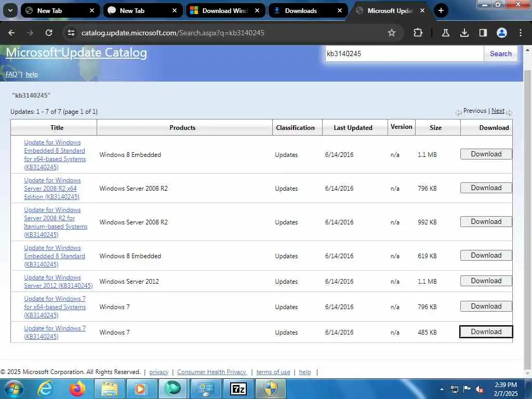The width and height of the screenshot is (532, 399).
Task: Download the 796 KB Windows 7 x64 update
Action: [x=486, y=306]
